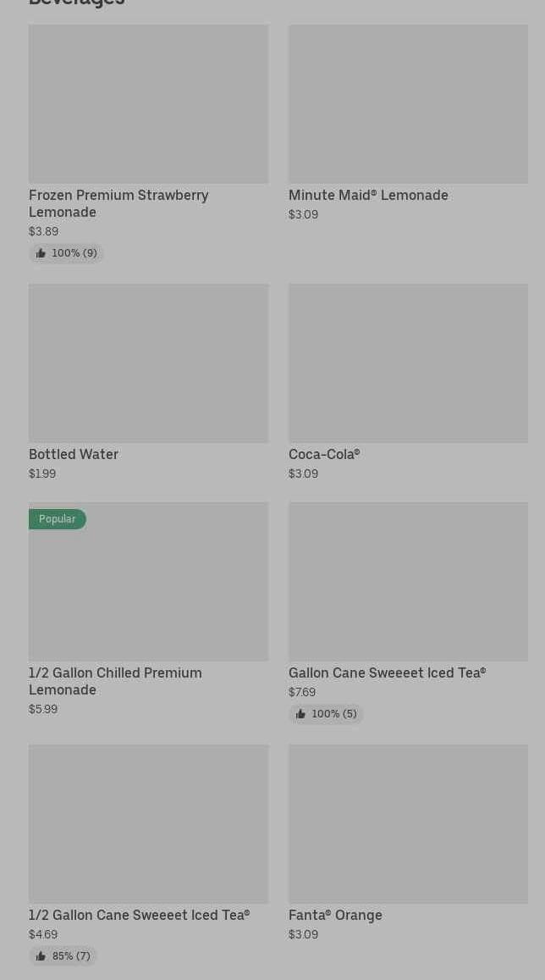The image size is (545, 980).
Task: Click the Coca-Cola item name
Action: click(x=324, y=454)
